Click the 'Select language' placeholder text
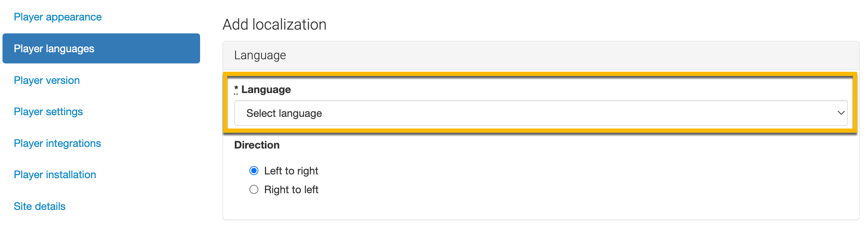This screenshot has width=868, height=227. coord(284,113)
